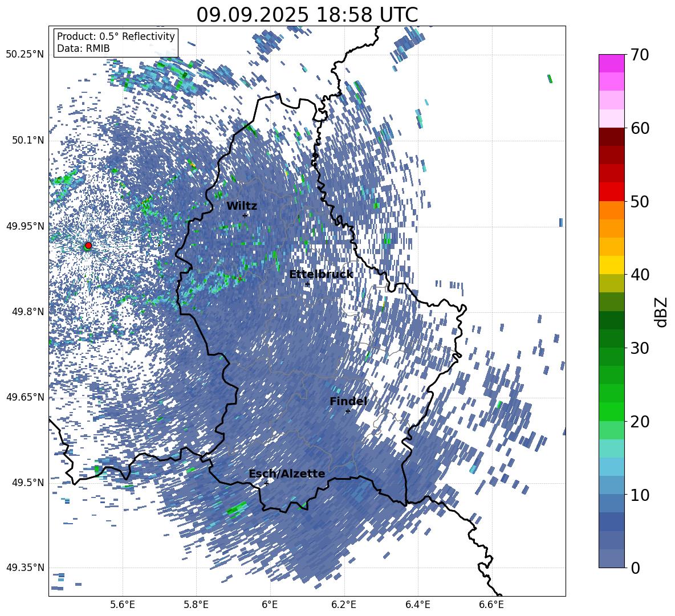Click the colorbar tick value 20
675x616 pixels.
pyautogui.click(x=639, y=422)
